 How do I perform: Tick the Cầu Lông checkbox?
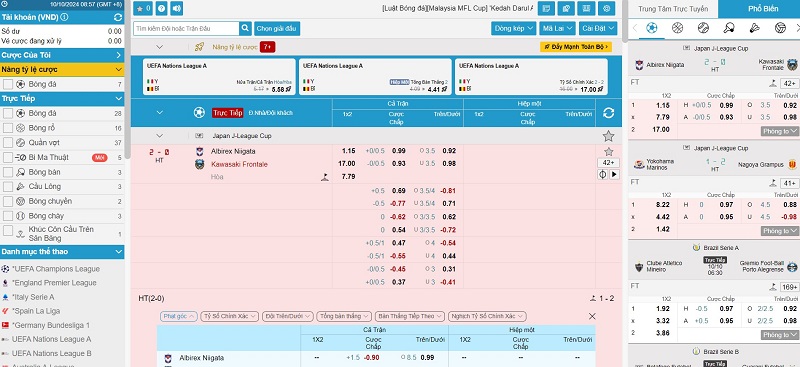point(8,187)
